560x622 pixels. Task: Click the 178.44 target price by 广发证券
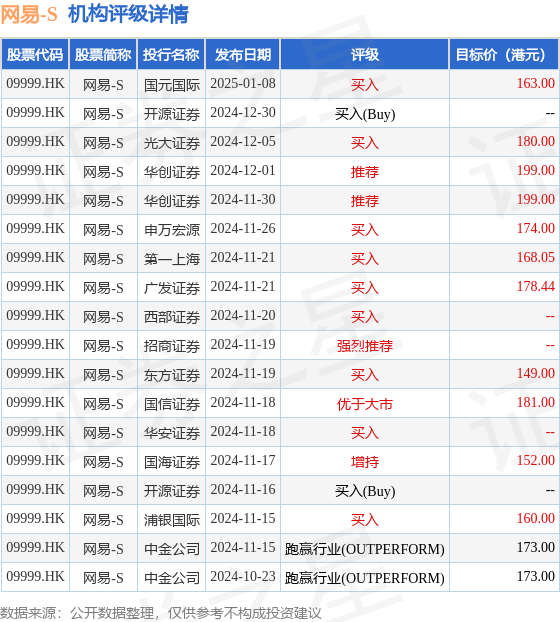pyautogui.click(x=535, y=286)
